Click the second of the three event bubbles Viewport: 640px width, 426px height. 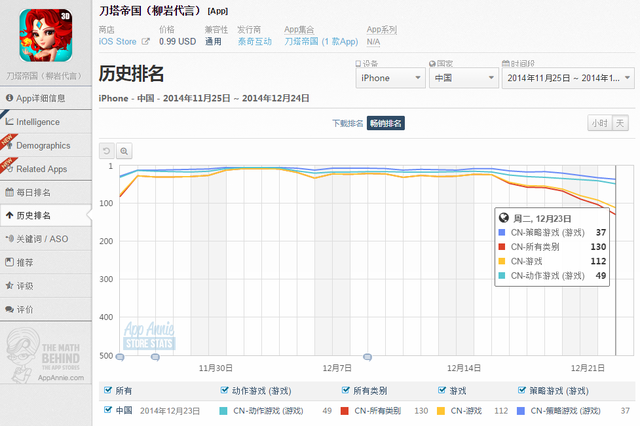[155, 357]
